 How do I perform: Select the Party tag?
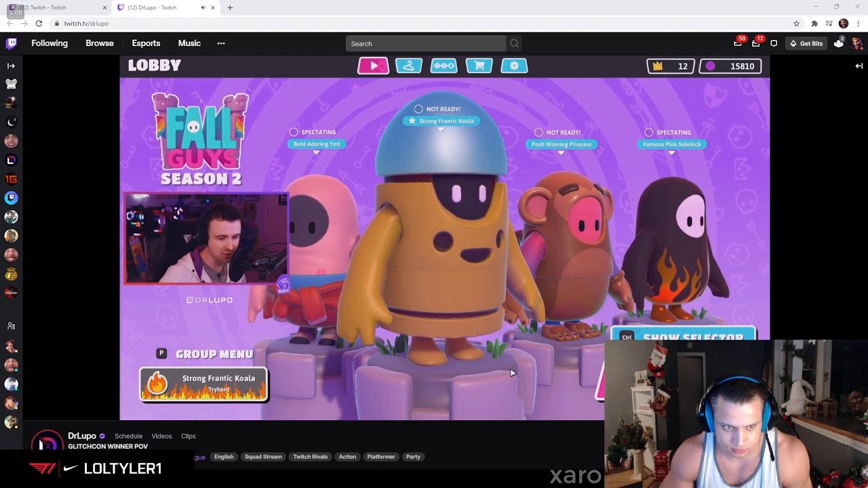(413, 457)
